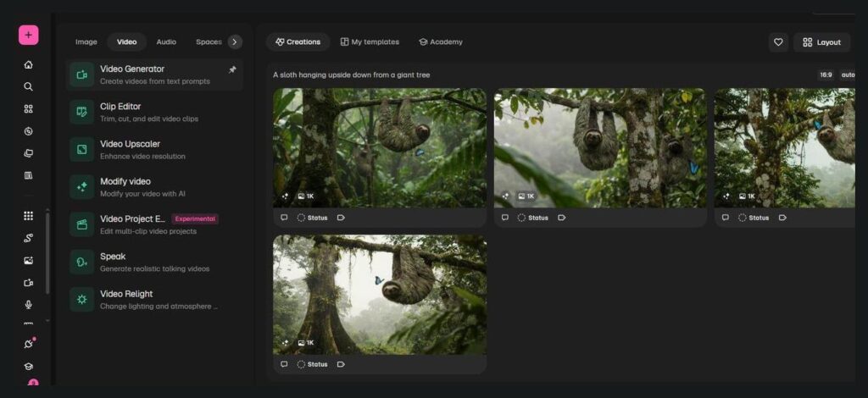
Task: Switch to the Audio tab
Action: coord(166,42)
